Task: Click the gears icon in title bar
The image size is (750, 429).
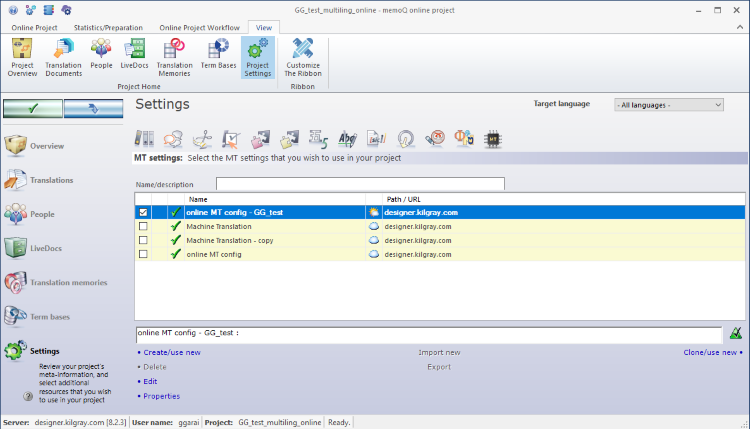Action: click(x=31, y=10)
